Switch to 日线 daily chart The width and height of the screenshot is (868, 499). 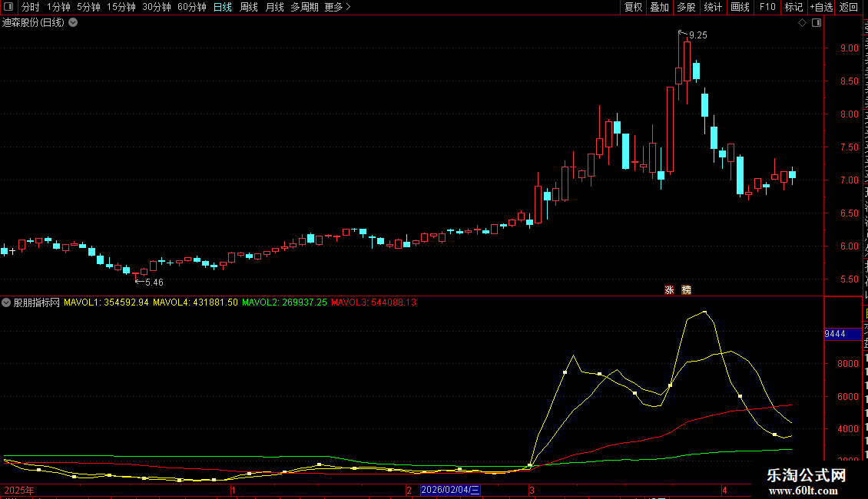point(223,7)
